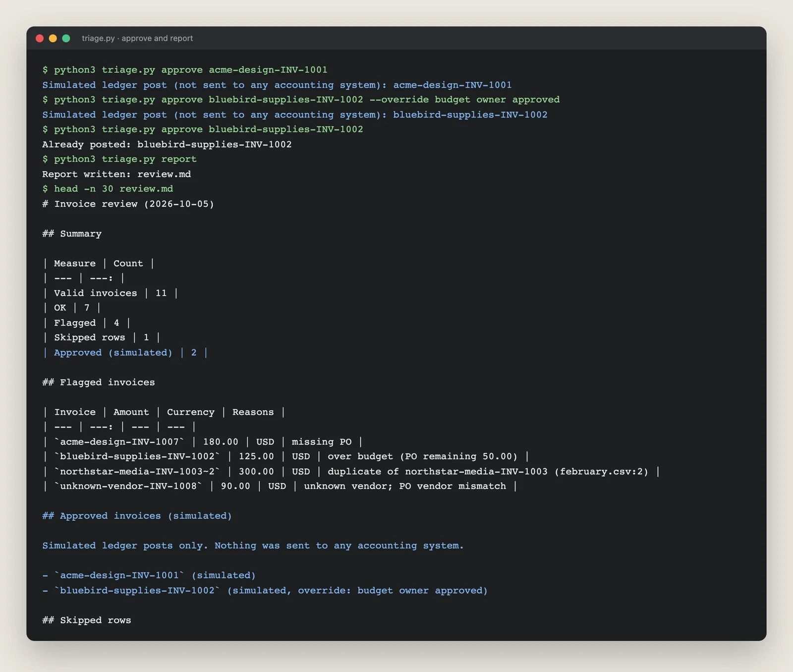Click the 'Measure | Count' table header row

tap(99, 263)
